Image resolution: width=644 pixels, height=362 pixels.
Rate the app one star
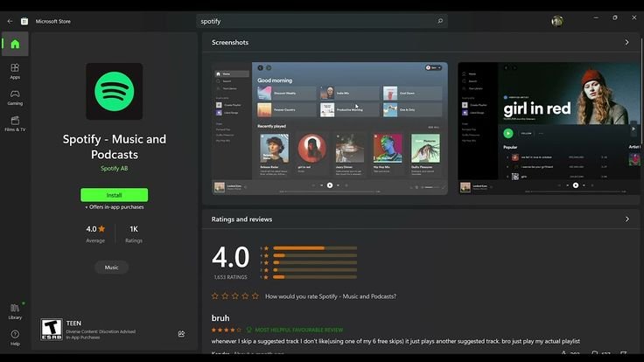click(x=214, y=296)
